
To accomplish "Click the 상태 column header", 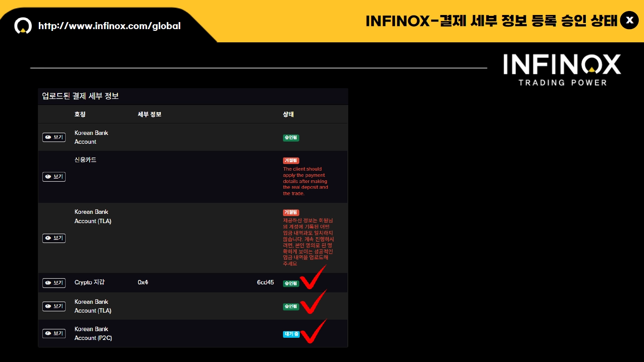I will 288,114.
